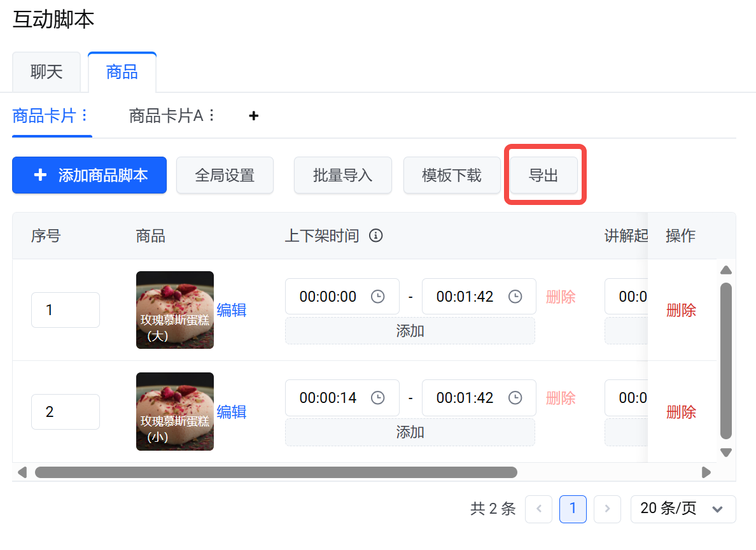Click the vertical scrollbar up arrow
Image resolution: width=756 pixels, height=550 pixels.
pos(726,270)
